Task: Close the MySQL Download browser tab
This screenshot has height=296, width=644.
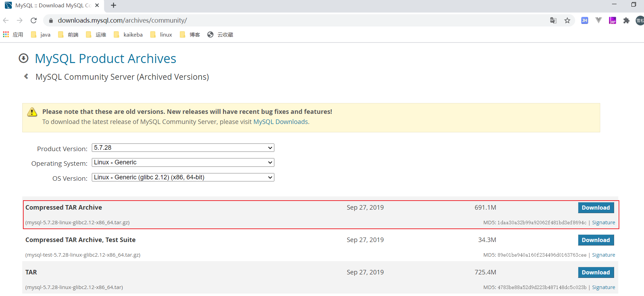Action: (x=97, y=5)
